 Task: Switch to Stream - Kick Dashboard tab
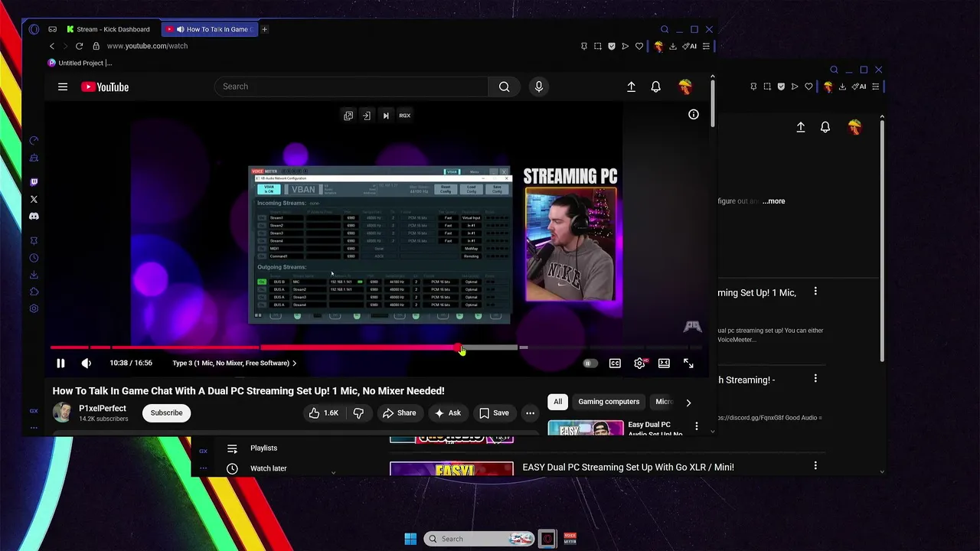(108, 29)
